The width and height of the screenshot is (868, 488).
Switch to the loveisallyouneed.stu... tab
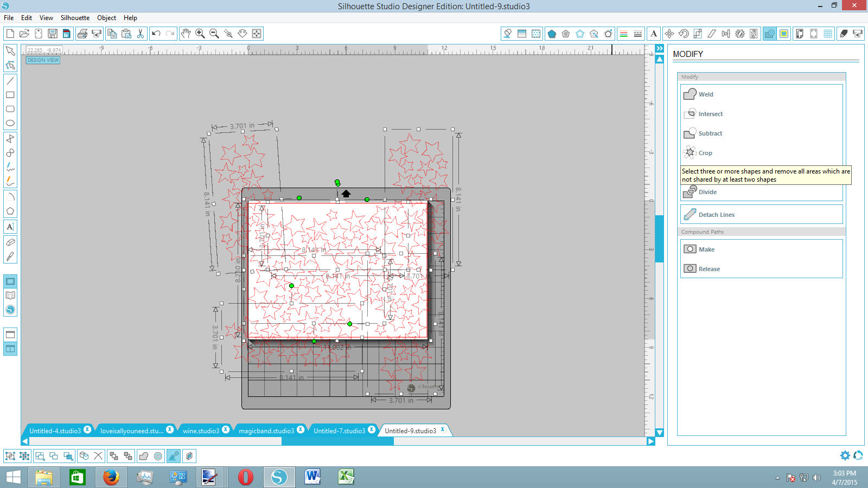[x=131, y=431]
